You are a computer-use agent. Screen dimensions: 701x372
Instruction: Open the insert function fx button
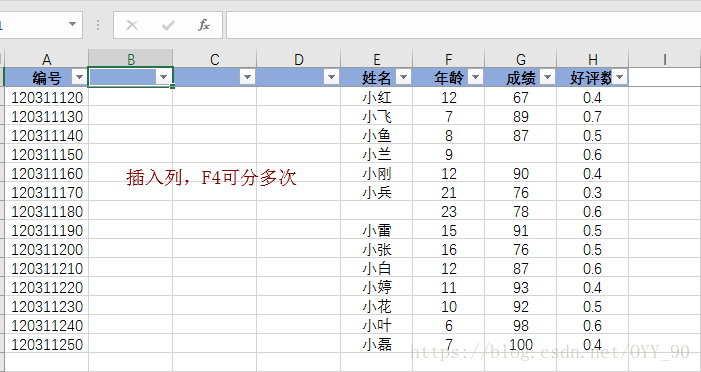click(204, 25)
